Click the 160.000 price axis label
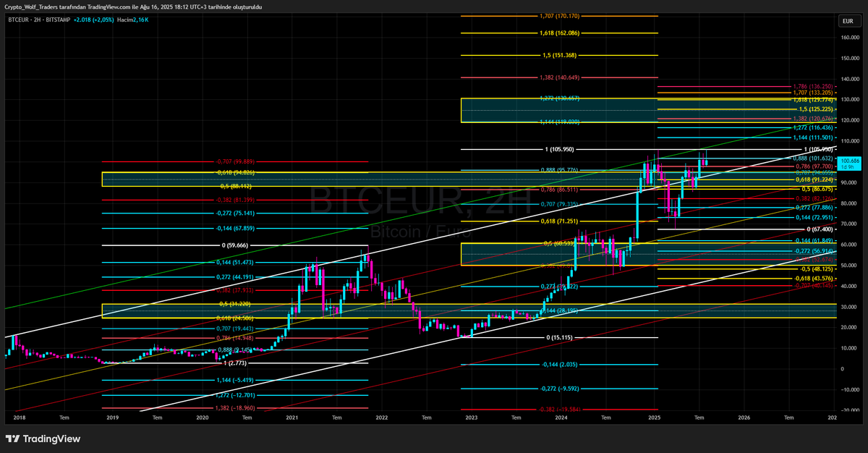The image size is (868, 453). click(x=849, y=37)
